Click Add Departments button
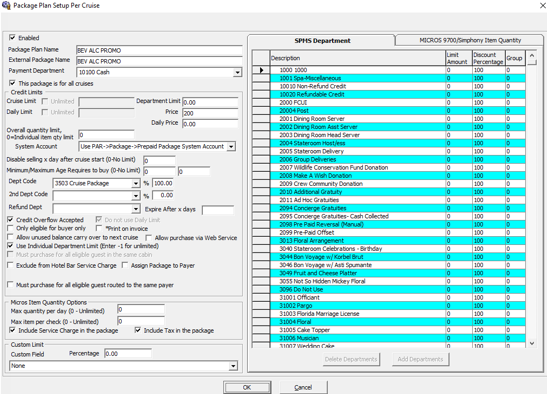The image size is (547, 394). pos(420,359)
